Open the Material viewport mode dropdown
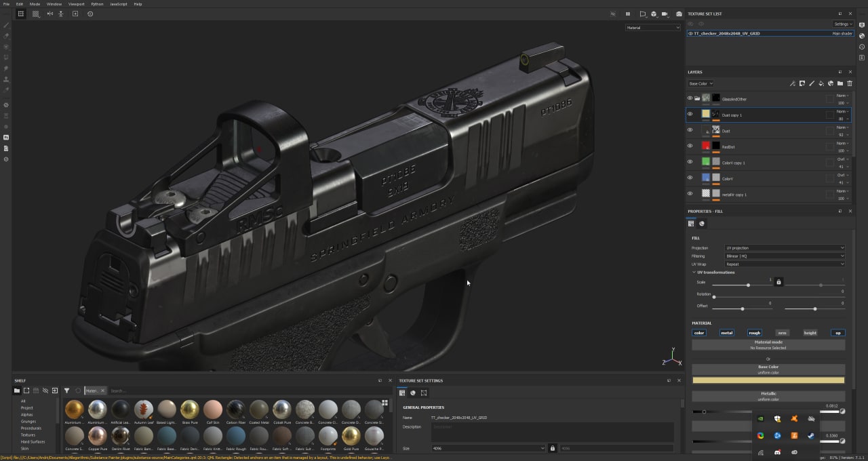Image resolution: width=868 pixels, height=461 pixels. coord(653,28)
